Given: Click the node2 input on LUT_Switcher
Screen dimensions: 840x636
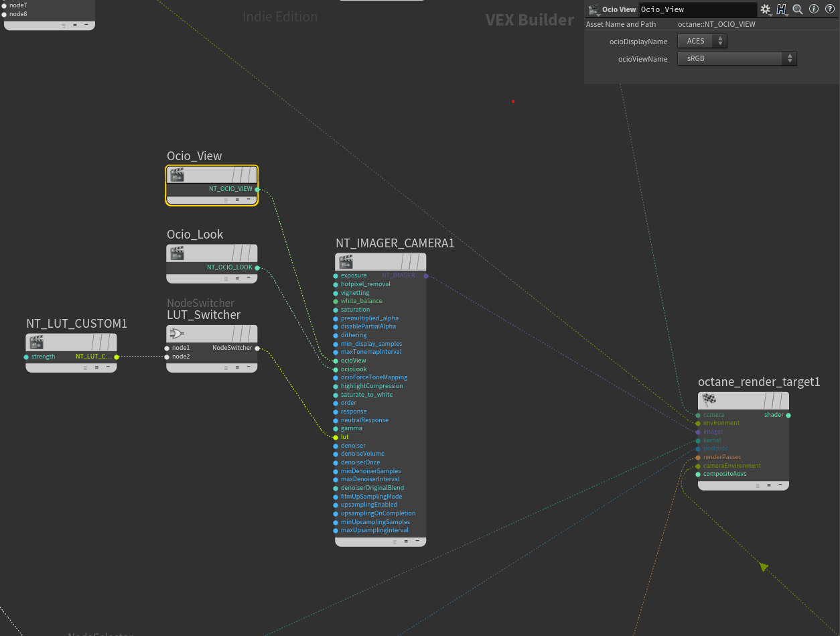Looking at the screenshot, I should [x=167, y=357].
